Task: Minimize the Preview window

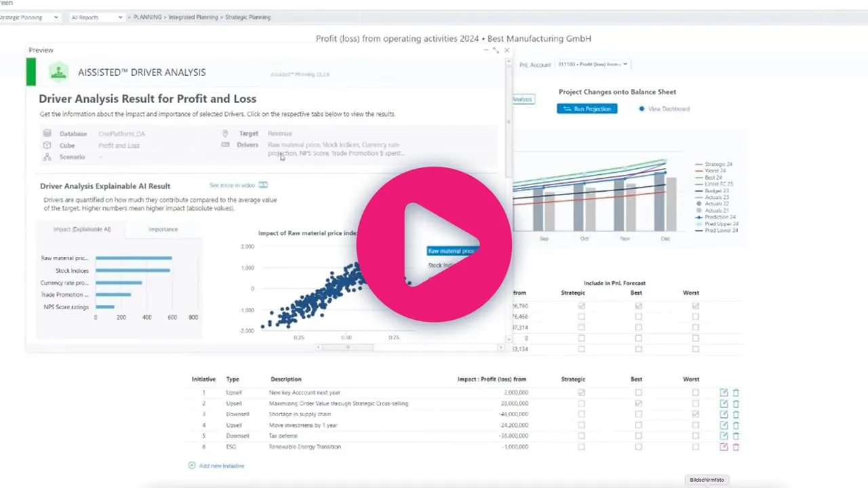Action: (x=486, y=50)
